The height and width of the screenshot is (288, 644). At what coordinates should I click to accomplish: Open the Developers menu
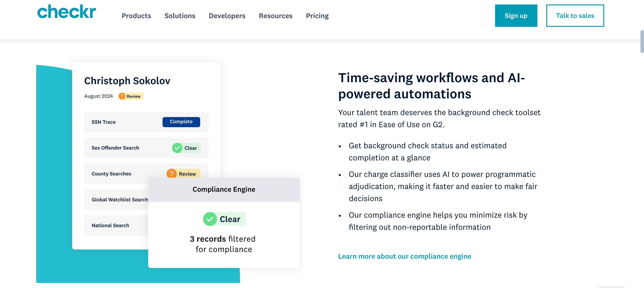click(x=227, y=16)
